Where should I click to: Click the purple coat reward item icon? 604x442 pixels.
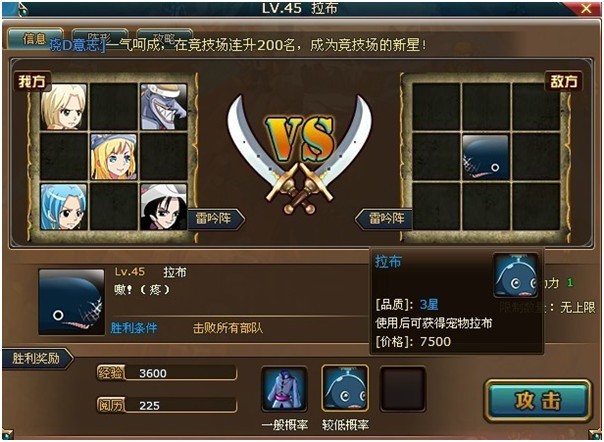pyautogui.click(x=284, y=389)
